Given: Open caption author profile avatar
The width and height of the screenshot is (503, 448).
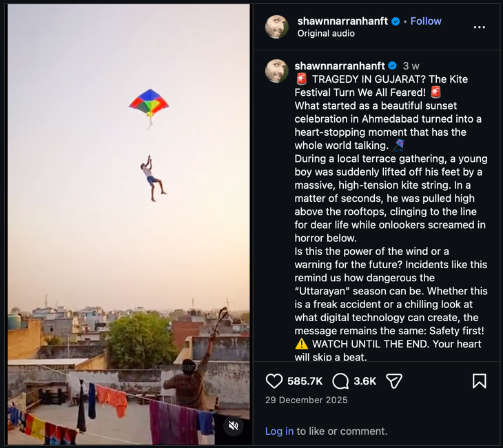Looking at the screenshot, I should [277, 71].
